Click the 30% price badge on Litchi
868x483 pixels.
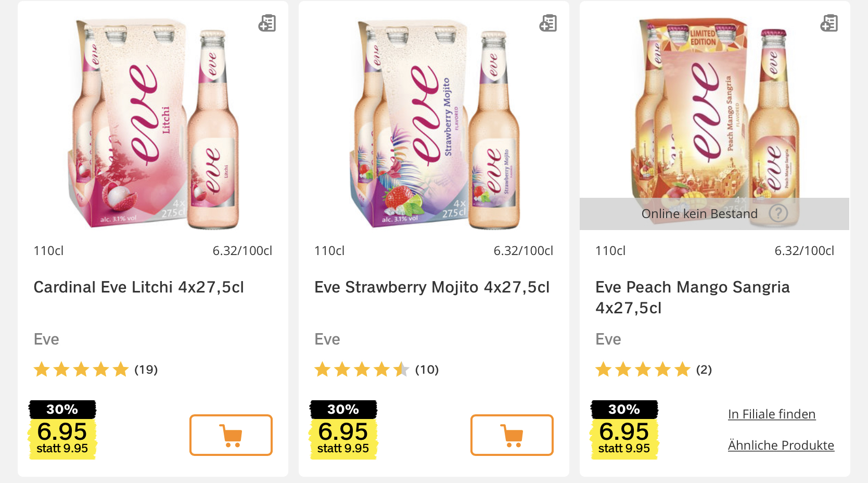click(62, 430)
